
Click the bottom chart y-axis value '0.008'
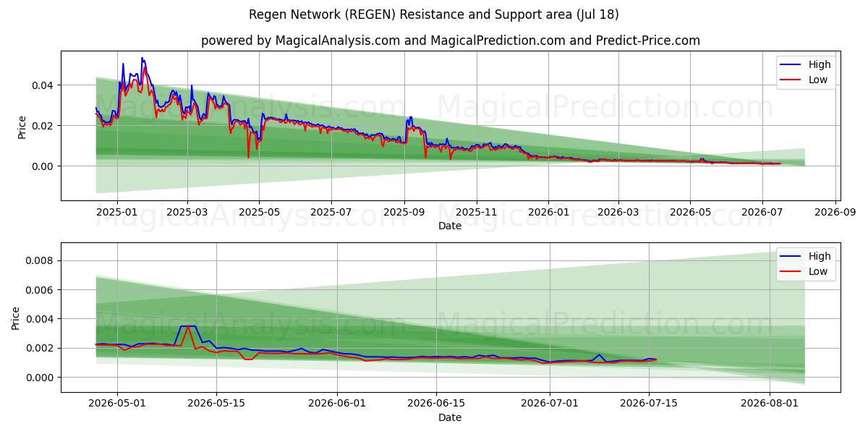[x=41, y=261]
